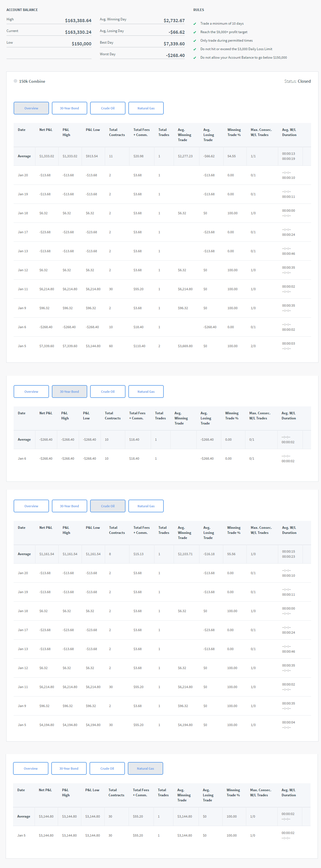Click the checkmark beside the Account Balance below $150,000 rule

[x=195, y=58]
